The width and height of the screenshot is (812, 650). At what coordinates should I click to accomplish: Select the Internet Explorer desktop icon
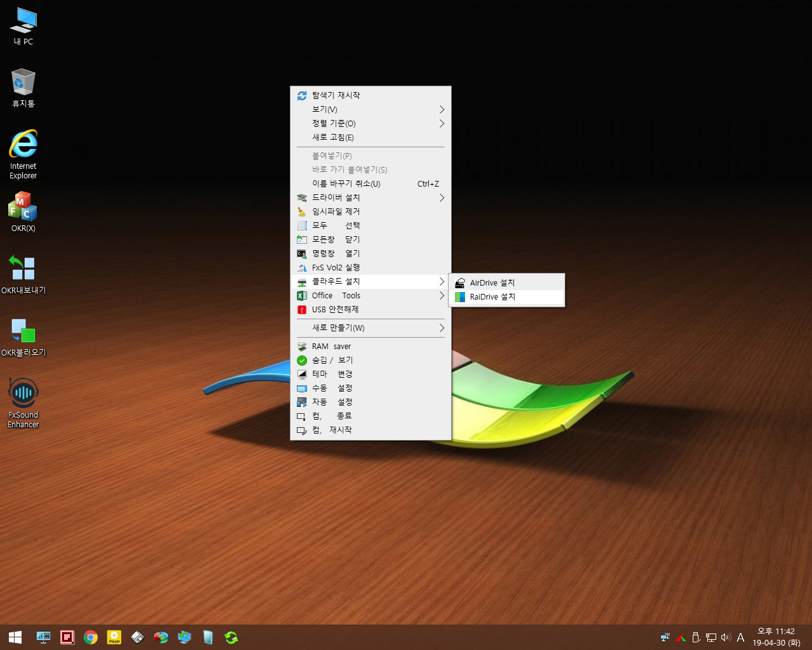click(23, 155)
